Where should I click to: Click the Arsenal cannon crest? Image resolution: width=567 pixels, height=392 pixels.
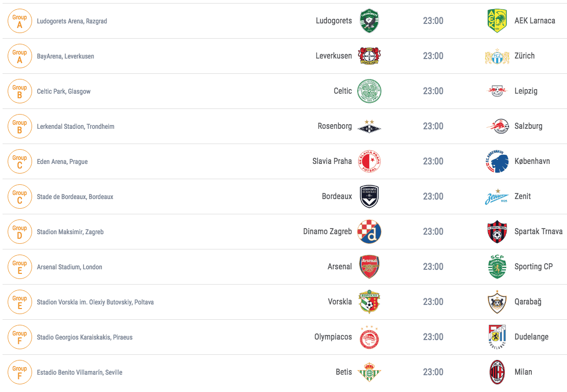tap(369, 267)
